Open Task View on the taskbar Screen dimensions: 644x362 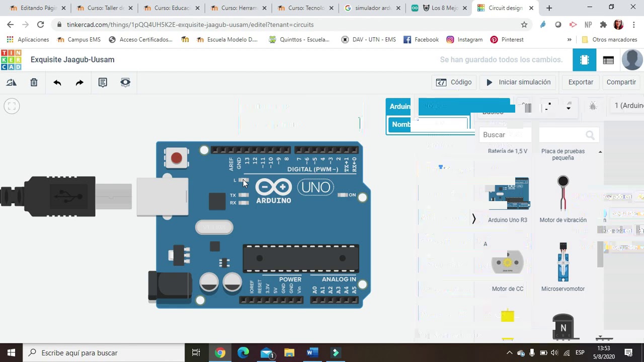(196, 352)
